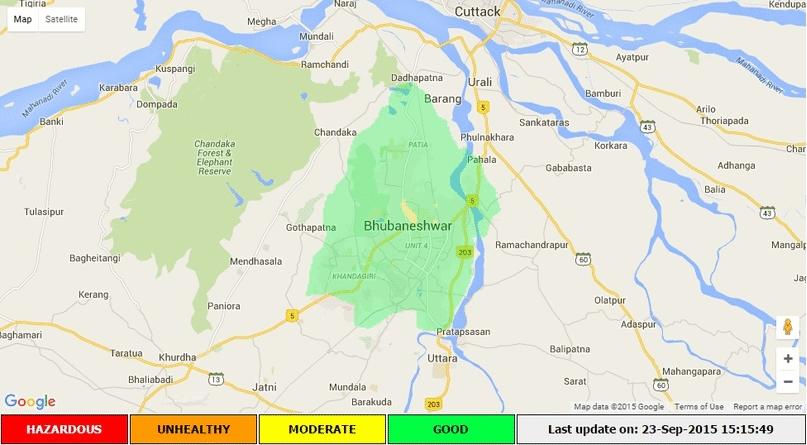The width and height of the screenshot is (807, 445).
Task: Select the Map view button
Action: (x=23, y=20)
